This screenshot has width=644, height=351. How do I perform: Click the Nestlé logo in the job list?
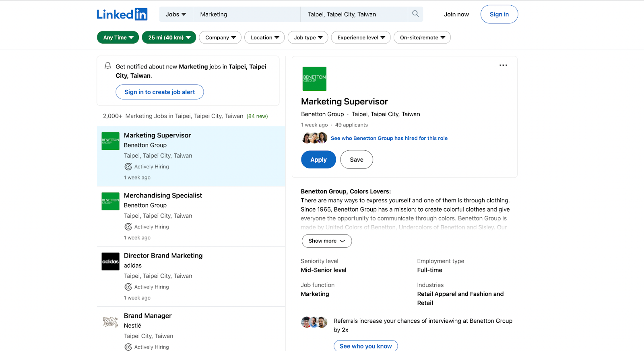(110, 322)
